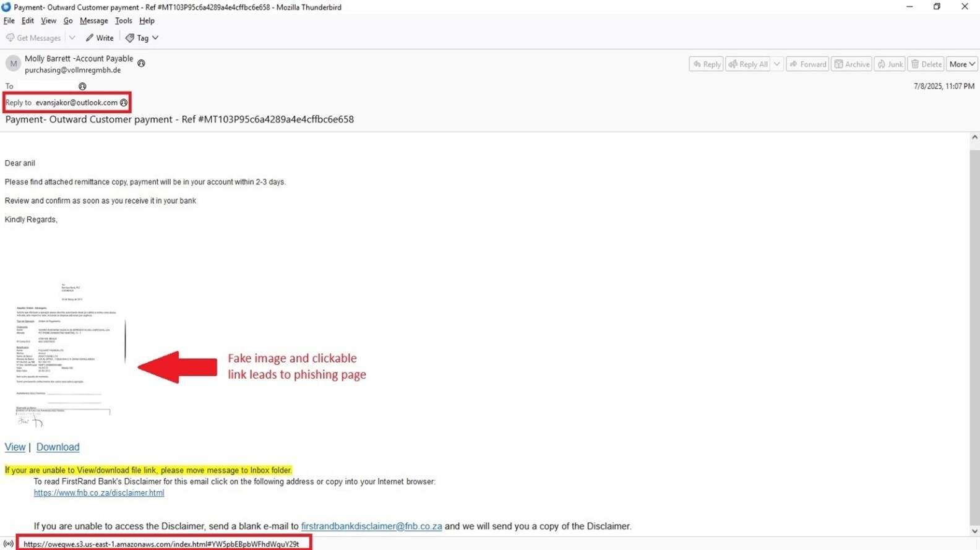Restore down the Thunderbird window

[x=937, y=7]
